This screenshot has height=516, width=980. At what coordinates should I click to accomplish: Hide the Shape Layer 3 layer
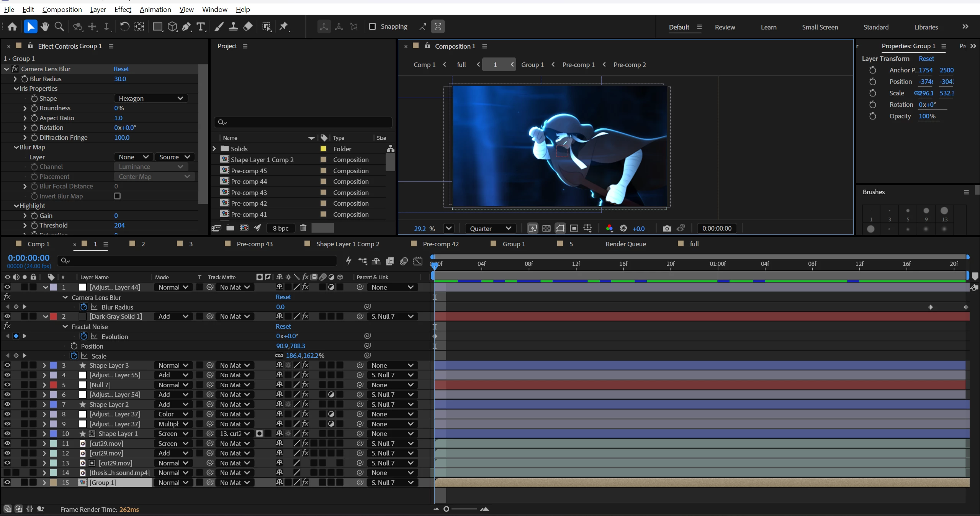pos(7,365)
